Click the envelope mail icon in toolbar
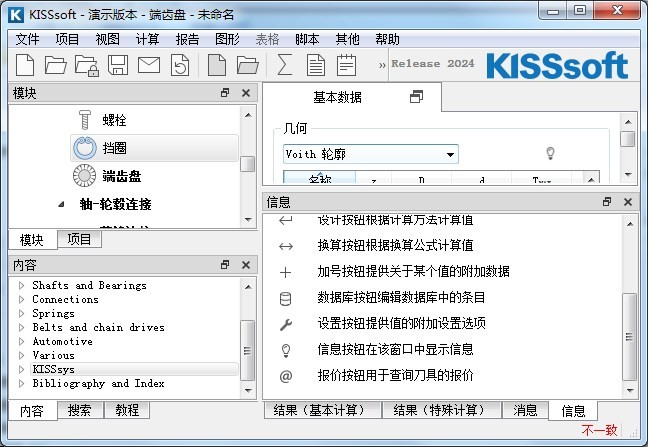 (148, 66)
